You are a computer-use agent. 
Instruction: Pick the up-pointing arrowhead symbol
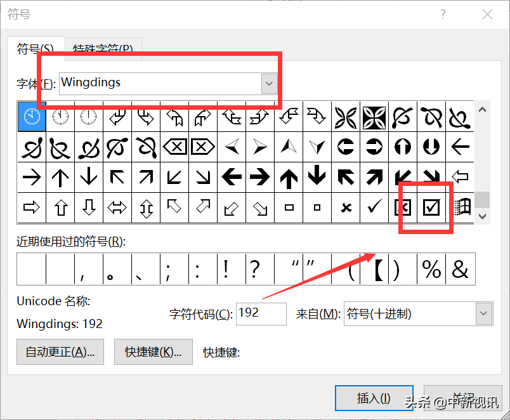[289, 147]
